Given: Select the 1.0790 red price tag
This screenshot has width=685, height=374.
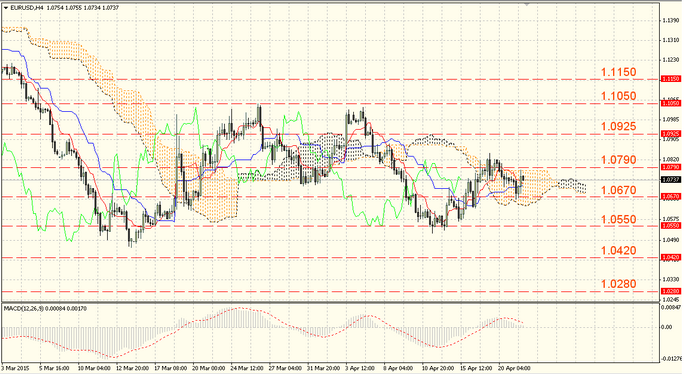Looking at the screenshot, I should (x=671, y=167).
